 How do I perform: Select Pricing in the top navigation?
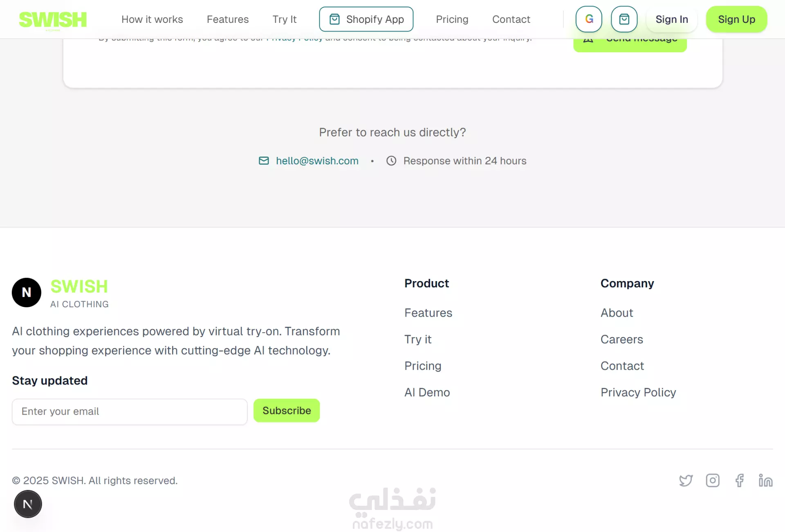(x=452, y=19)
